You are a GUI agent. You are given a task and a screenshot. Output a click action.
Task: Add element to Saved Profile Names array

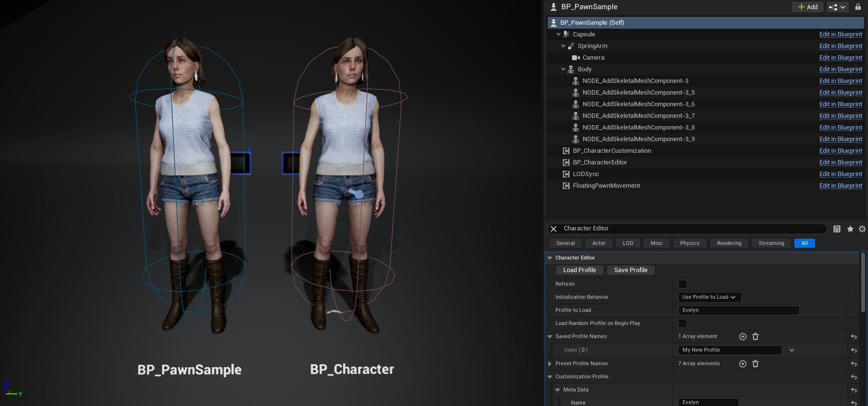pyautogui.click(x=742, y=337)
